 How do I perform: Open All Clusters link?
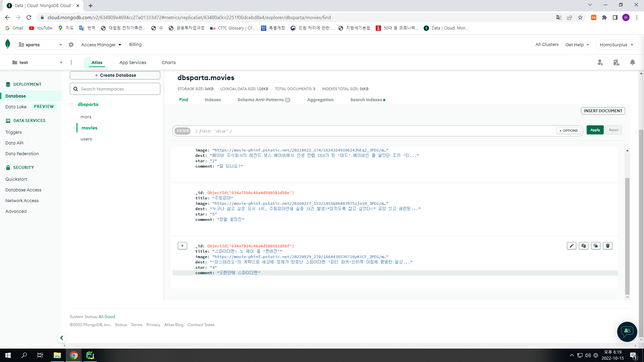[x=547, y=44]
